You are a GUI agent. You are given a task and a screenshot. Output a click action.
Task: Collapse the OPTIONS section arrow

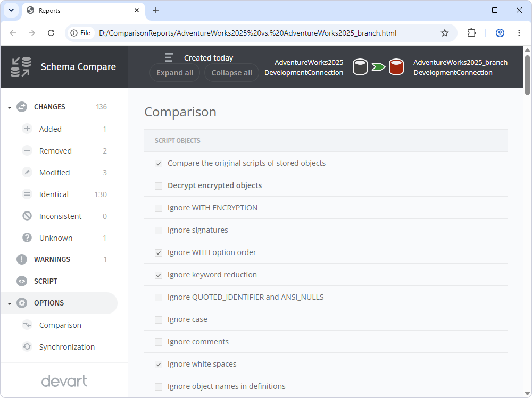[10, 303]
